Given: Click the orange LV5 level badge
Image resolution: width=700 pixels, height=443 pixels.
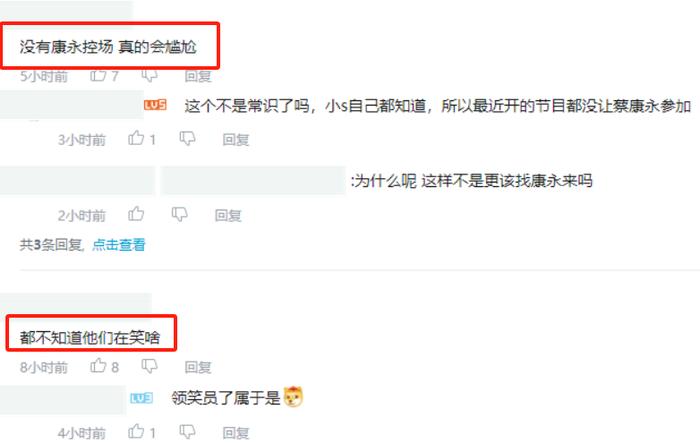Looking at the screenshot, I should pyautogui.click(x=155, y=105).
